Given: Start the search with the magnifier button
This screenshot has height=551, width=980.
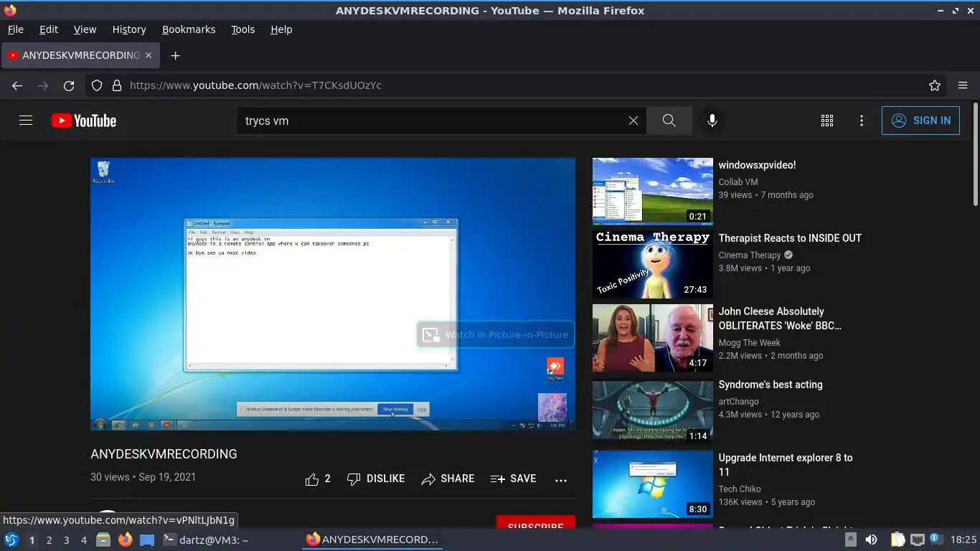Looking at the screenshot, I should (669, 121).
